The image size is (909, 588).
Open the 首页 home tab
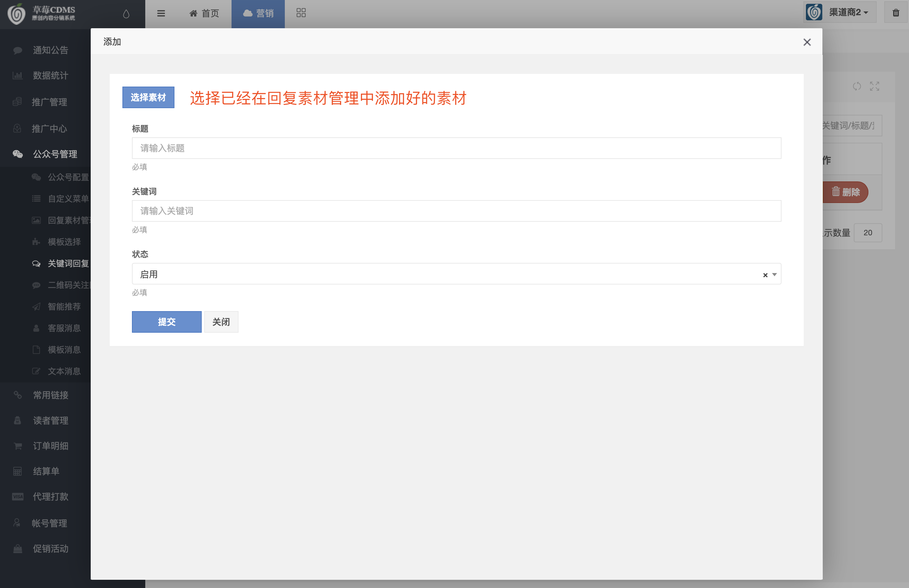point(204,13)
